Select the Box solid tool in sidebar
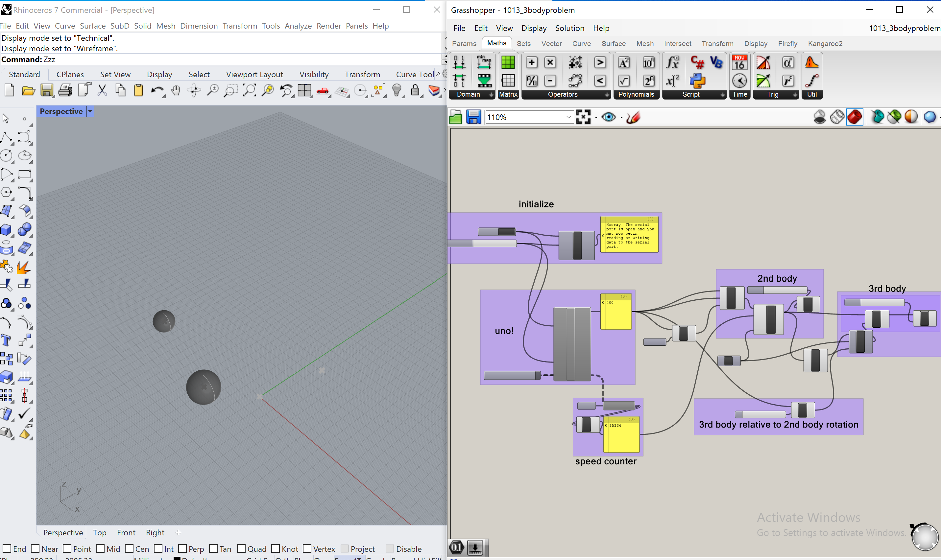This screenshot has width=941, height=560. pyautogui.click(x=7, y=229)
